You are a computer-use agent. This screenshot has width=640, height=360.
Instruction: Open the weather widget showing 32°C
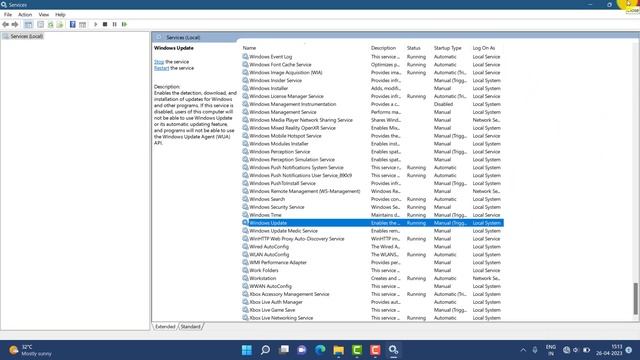coord(31,350)
